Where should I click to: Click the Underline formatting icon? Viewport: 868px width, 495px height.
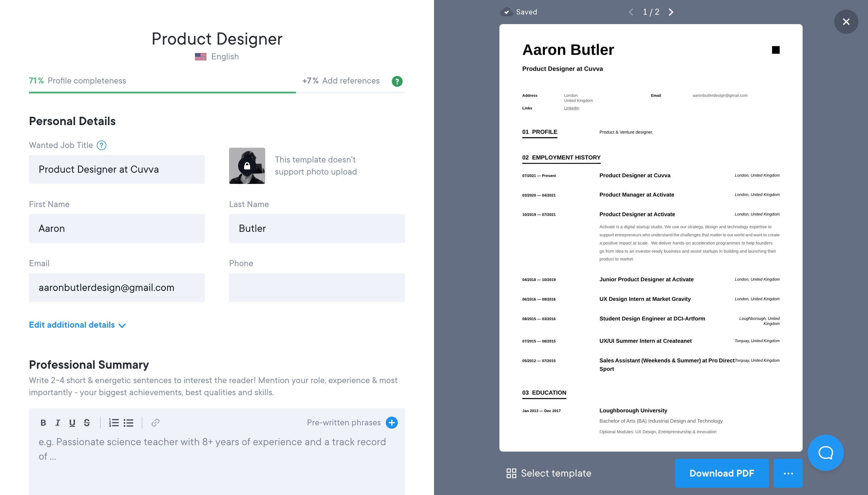click(x=71, y=423)
